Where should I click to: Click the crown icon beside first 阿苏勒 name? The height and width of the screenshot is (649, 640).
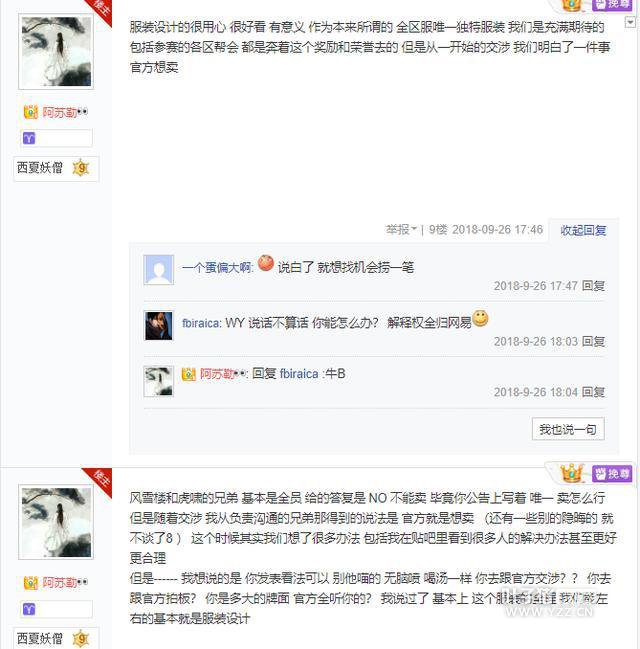coord(31,112)
